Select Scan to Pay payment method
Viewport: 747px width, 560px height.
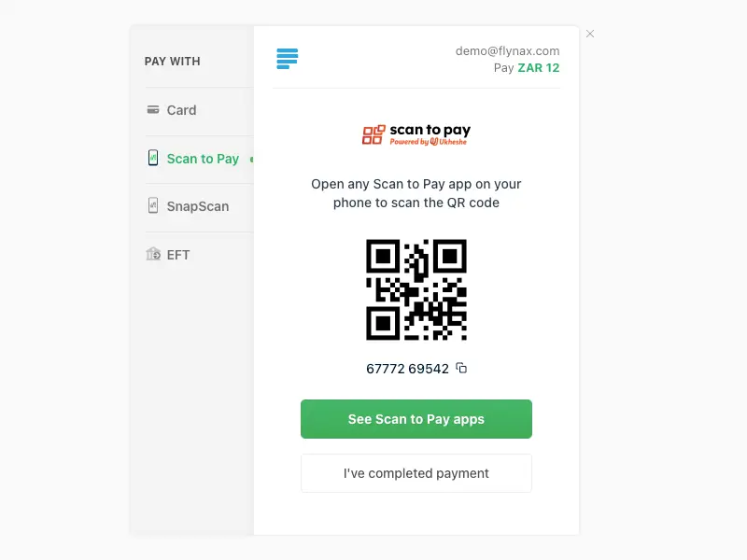point(199,159)
